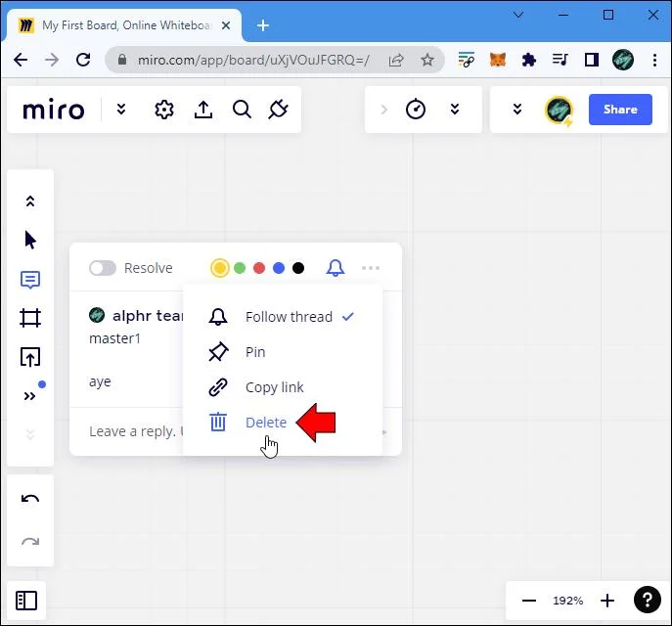Open the help question mark
Image resolution: width=672 pixels, height=626 pixels.
[648, 600]
